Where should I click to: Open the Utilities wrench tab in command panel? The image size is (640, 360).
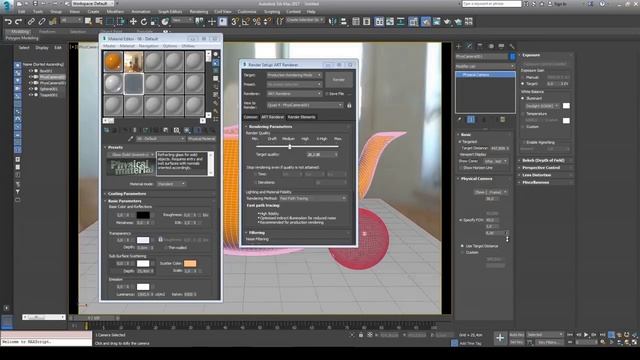512,46
